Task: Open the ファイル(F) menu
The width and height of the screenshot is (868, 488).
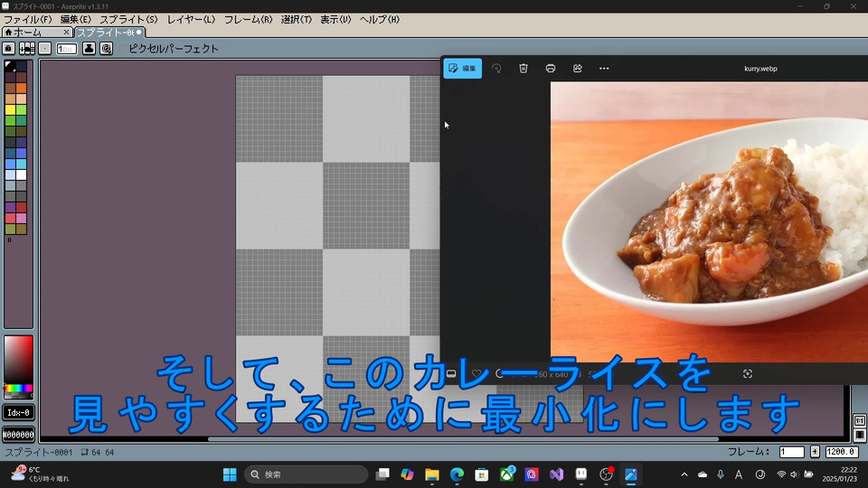Action: (x=27, y=19)
